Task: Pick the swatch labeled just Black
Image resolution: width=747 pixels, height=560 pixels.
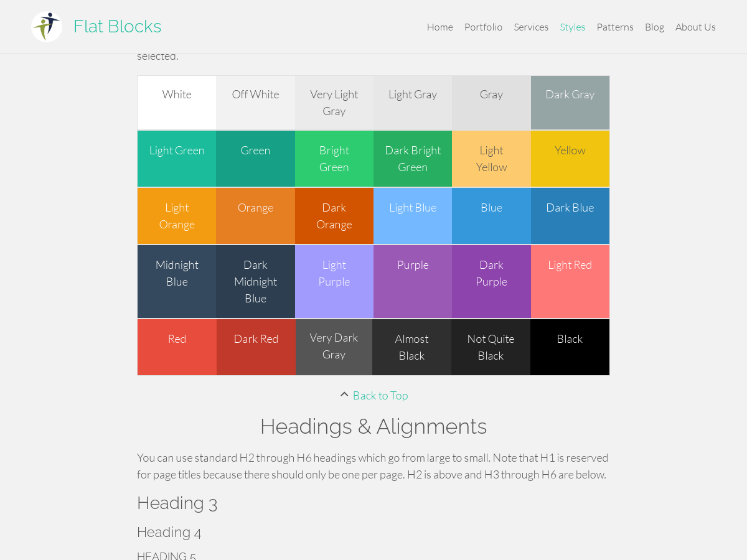Action: coord(570,347)
